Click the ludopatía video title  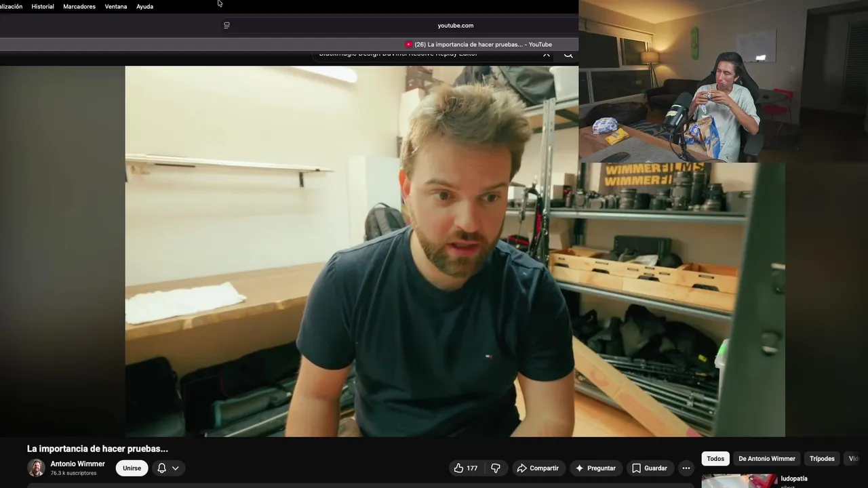(x=794, y=479)
